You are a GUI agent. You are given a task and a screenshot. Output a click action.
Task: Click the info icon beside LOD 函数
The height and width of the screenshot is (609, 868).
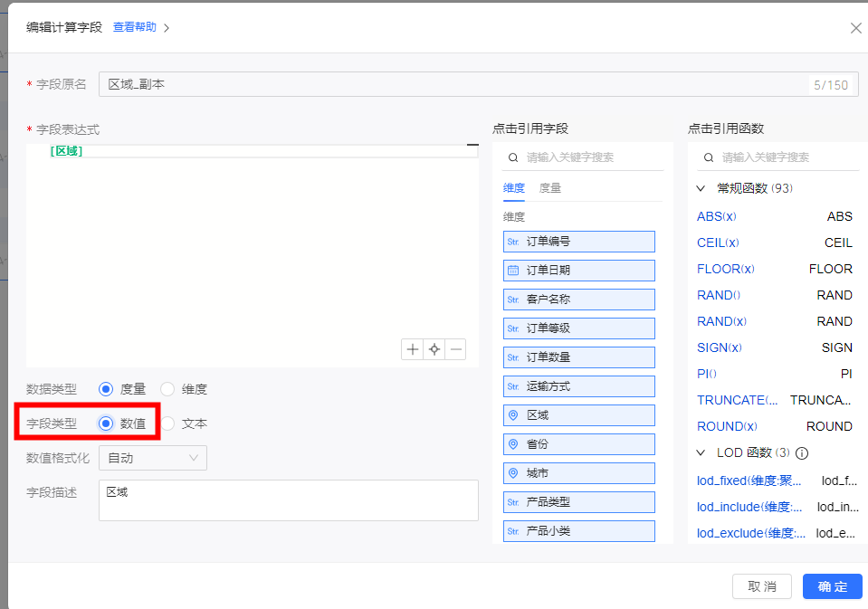point(801,453)
